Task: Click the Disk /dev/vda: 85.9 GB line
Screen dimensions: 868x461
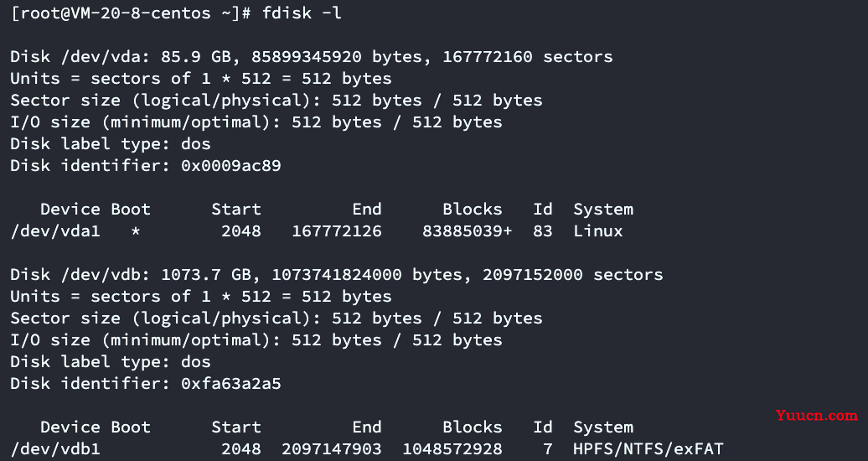Action: [x=312, y=56]
